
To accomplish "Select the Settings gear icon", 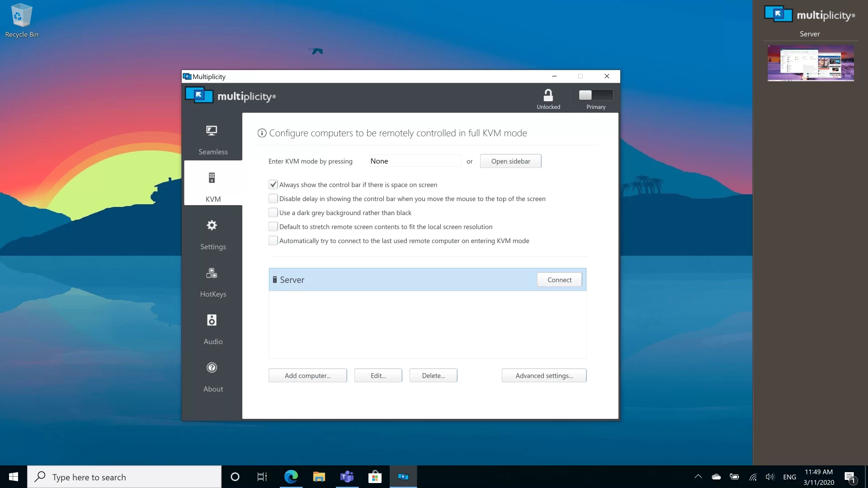I will point(212,225).
